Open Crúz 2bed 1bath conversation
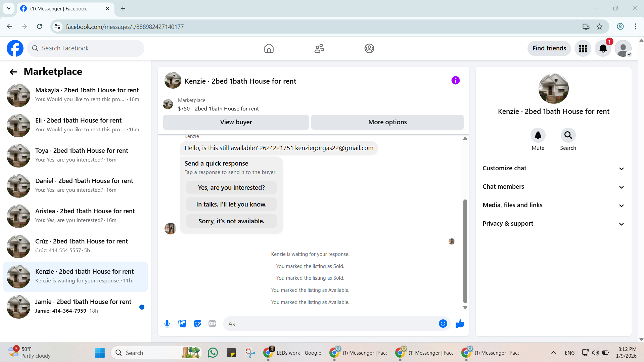The image size is (644, 362). [76, 246]
